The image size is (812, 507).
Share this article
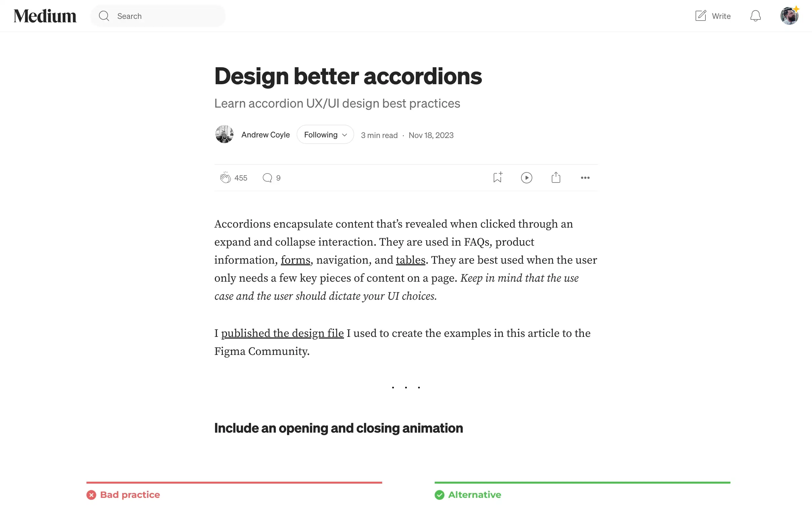coord(556,177)
